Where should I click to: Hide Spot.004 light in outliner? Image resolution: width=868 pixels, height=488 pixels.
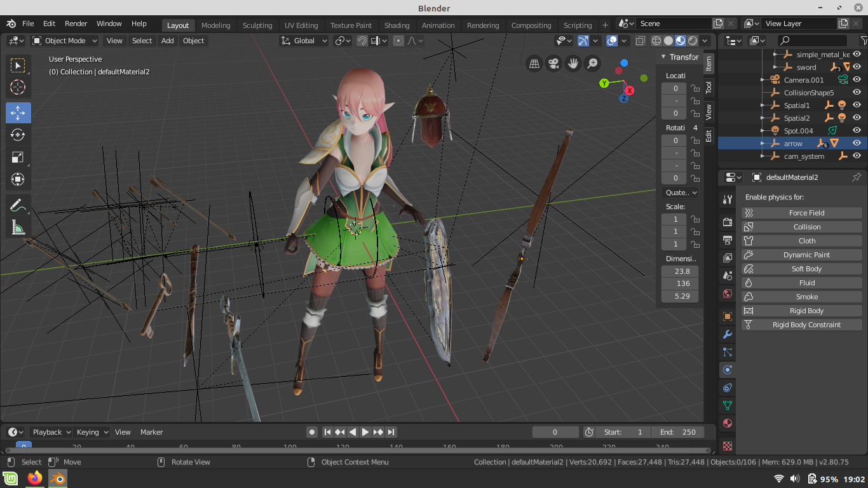pyautogui.click(x=857, y=131)
